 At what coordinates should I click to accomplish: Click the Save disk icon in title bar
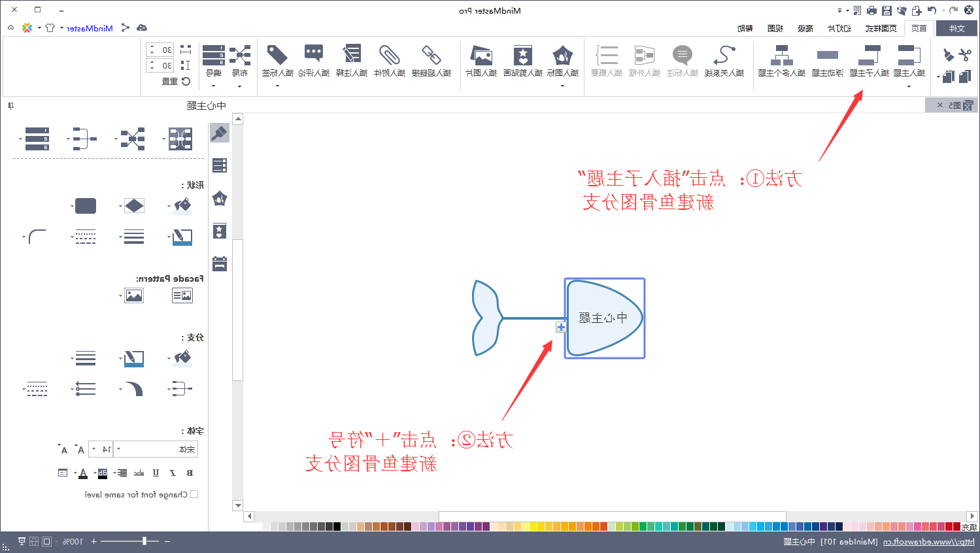887,10
